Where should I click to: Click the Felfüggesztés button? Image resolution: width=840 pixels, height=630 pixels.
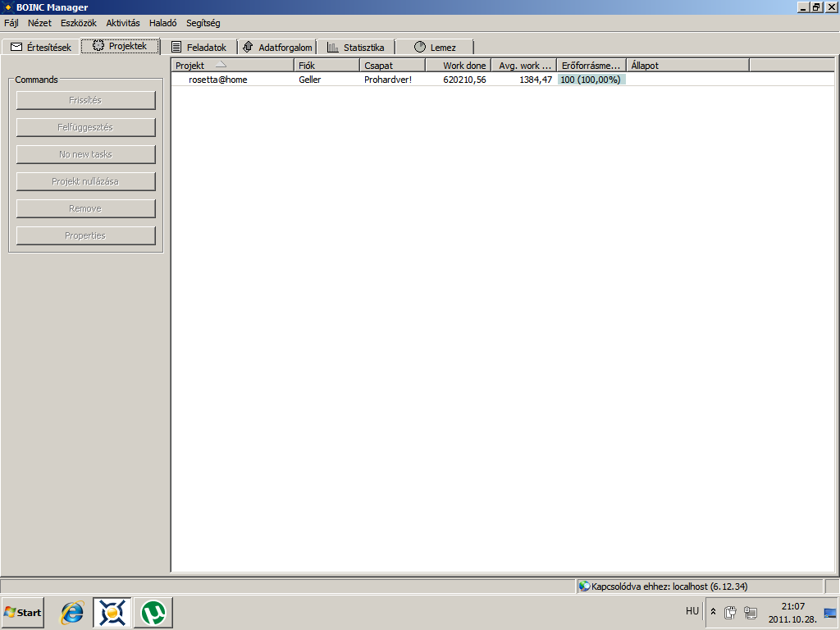[x=85, y=127]
